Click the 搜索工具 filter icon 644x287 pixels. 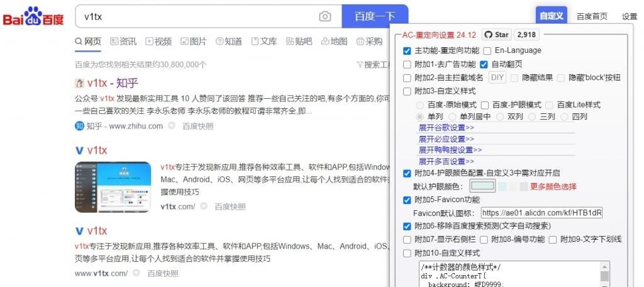360,65
